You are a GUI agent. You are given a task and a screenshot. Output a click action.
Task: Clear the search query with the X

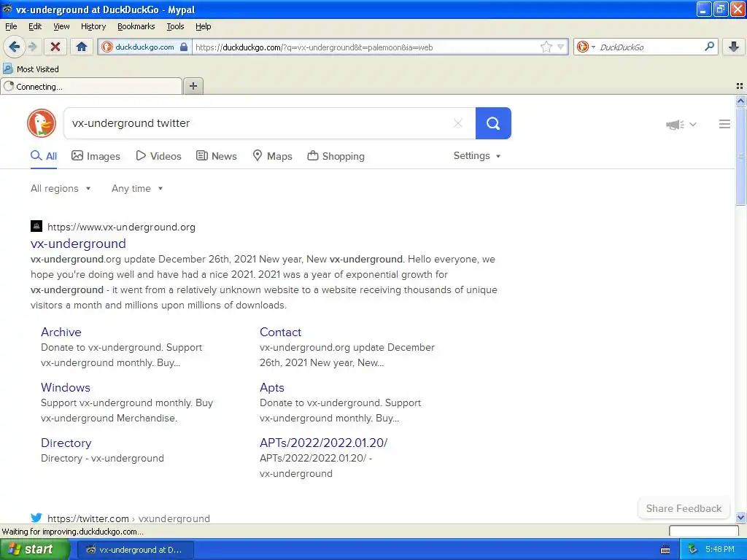(x=458, y=123)
